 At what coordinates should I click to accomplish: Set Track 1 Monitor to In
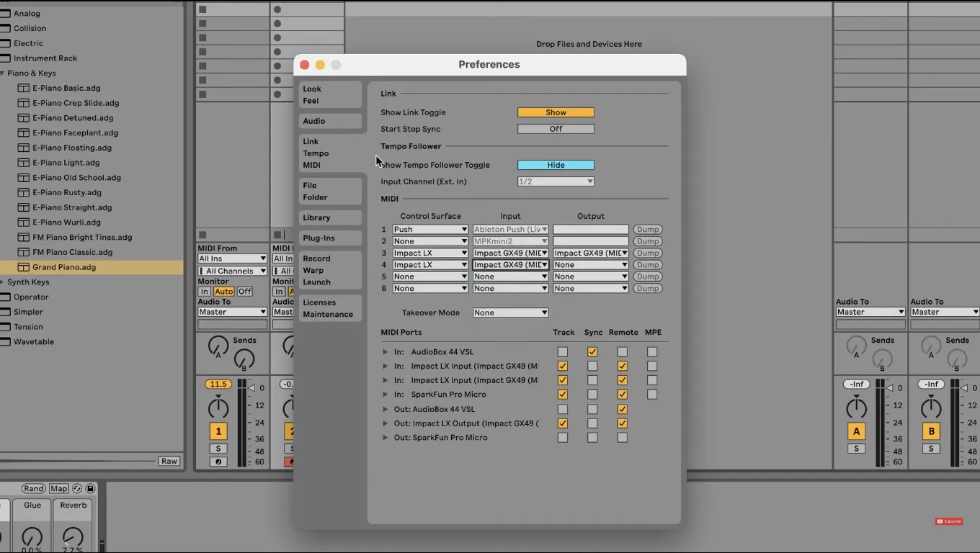click(x=204, y=292)
